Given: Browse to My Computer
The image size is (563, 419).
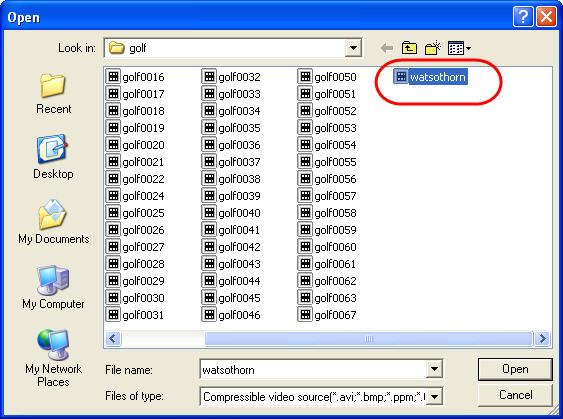Looking at the screenshot, I should click(53, 287).
